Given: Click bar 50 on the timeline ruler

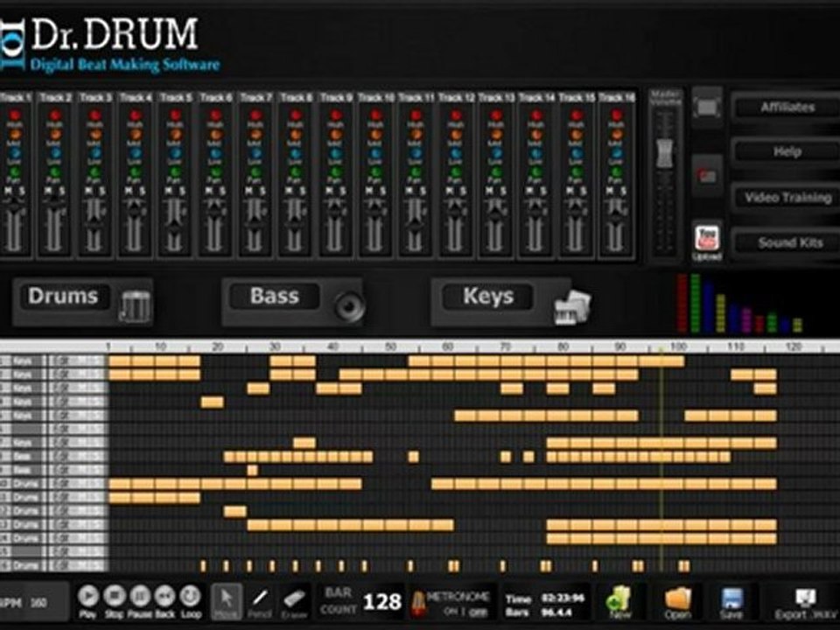Looking at the screenshot, I should [x=390, y=346].
